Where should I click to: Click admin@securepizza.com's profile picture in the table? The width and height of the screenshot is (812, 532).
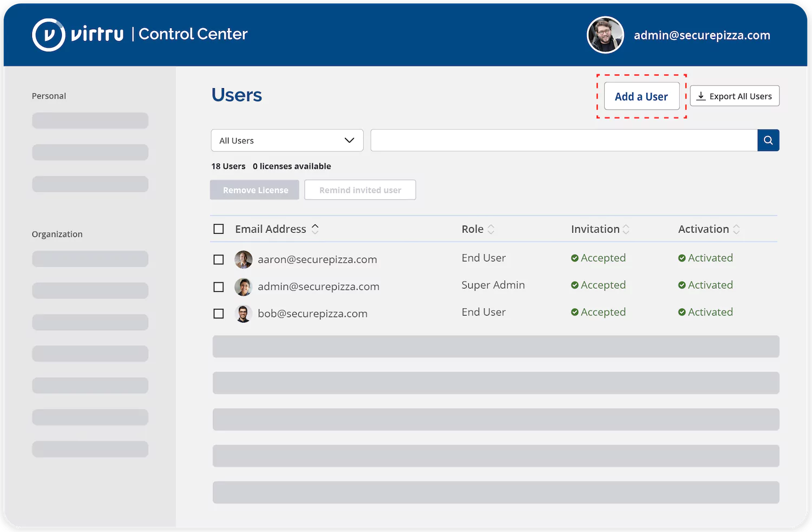point(244,286)
